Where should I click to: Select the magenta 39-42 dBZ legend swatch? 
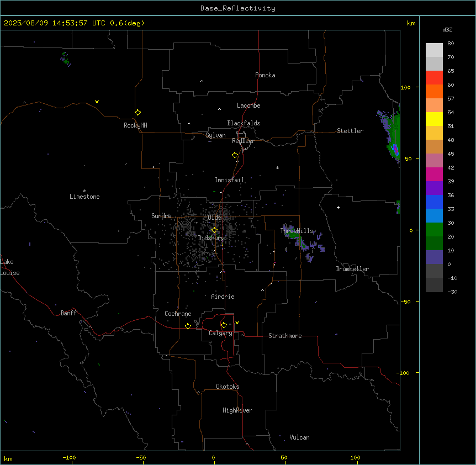434,174
